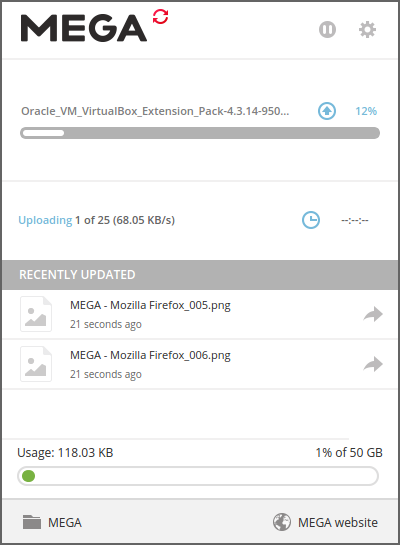Pause transfers with the pause icon
Screen dimensions: 400x545
327,30
